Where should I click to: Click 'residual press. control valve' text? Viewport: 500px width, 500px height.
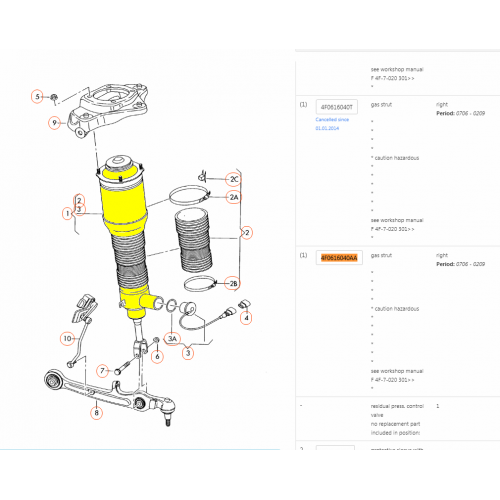397,411
